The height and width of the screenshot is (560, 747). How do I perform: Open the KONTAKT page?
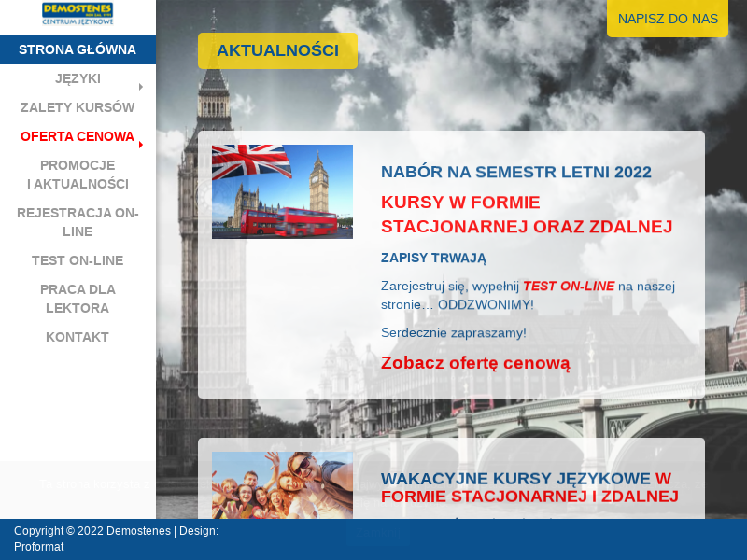(x=78, y=337)
